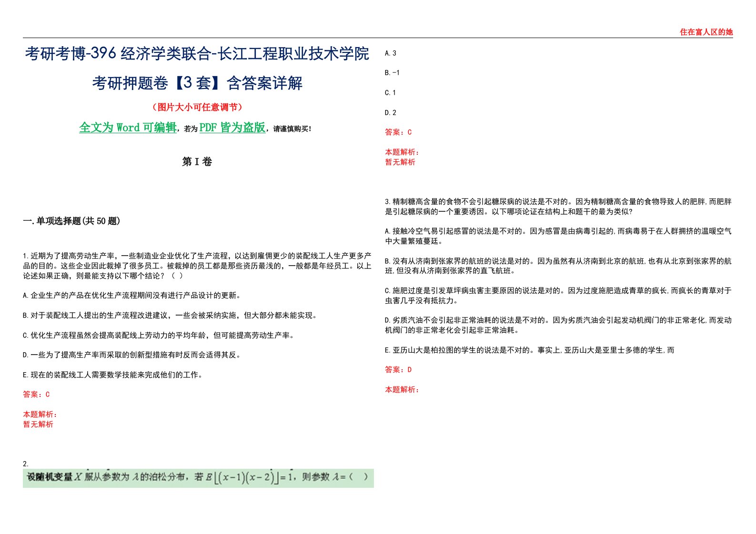Screen dimensions: 756x534
Task: Select question 2 option C.1
Action: (391, 93)
